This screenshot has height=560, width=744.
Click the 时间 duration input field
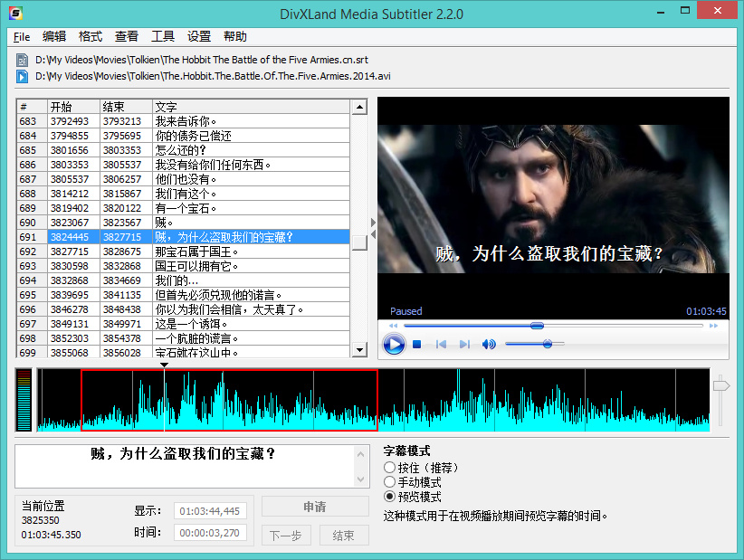pos(210,533)
